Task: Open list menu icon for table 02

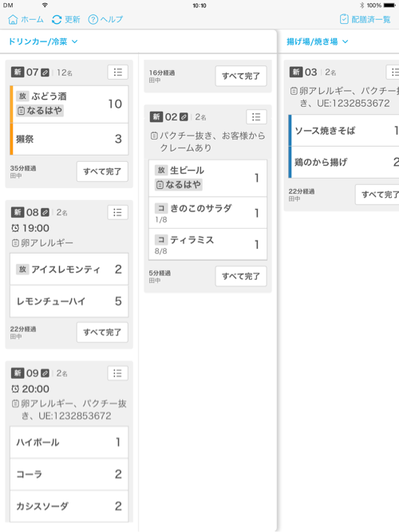Action: pos(256,117)
